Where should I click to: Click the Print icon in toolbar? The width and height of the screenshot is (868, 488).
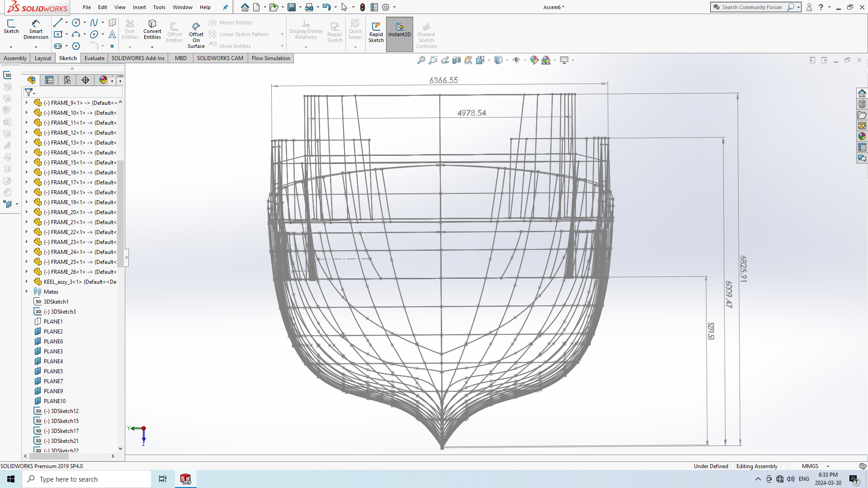coord(309,7)
